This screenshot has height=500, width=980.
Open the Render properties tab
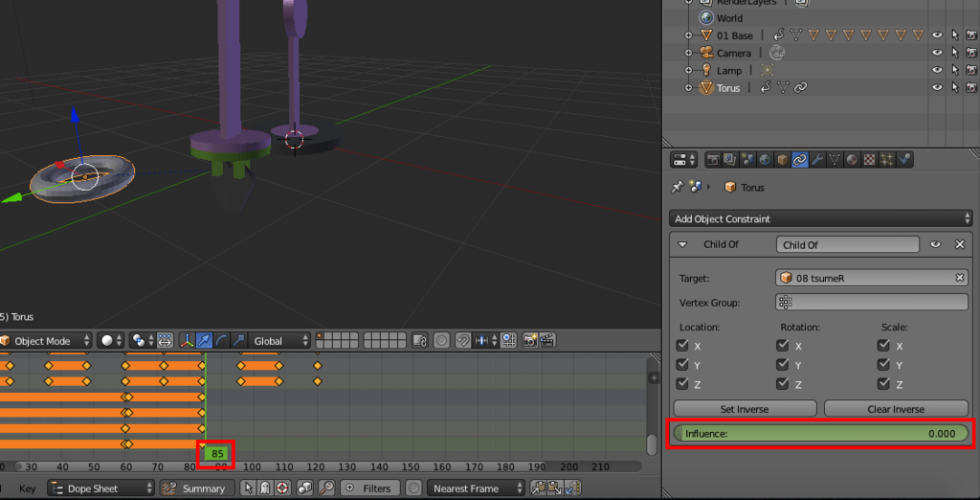(x=713, y=160)
